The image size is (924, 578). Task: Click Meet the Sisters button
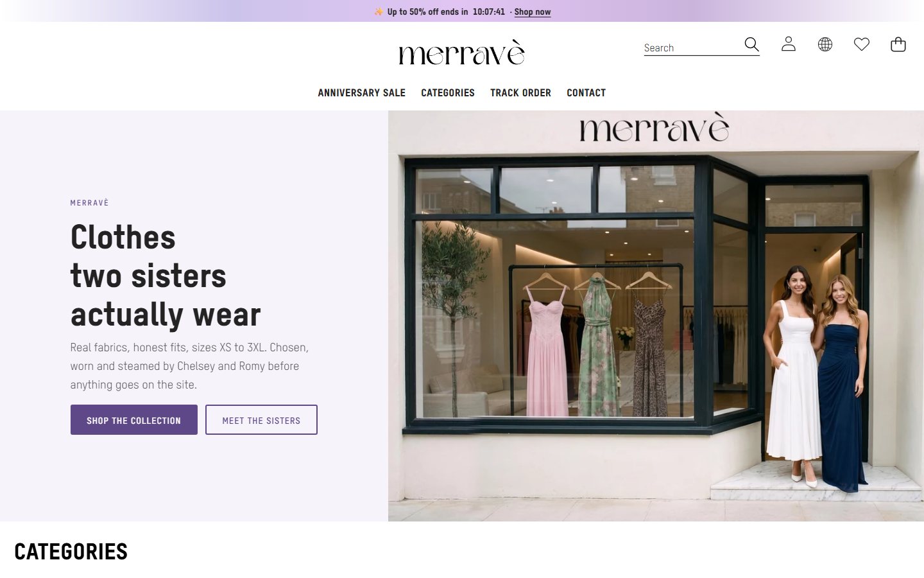tap(261, 420)
